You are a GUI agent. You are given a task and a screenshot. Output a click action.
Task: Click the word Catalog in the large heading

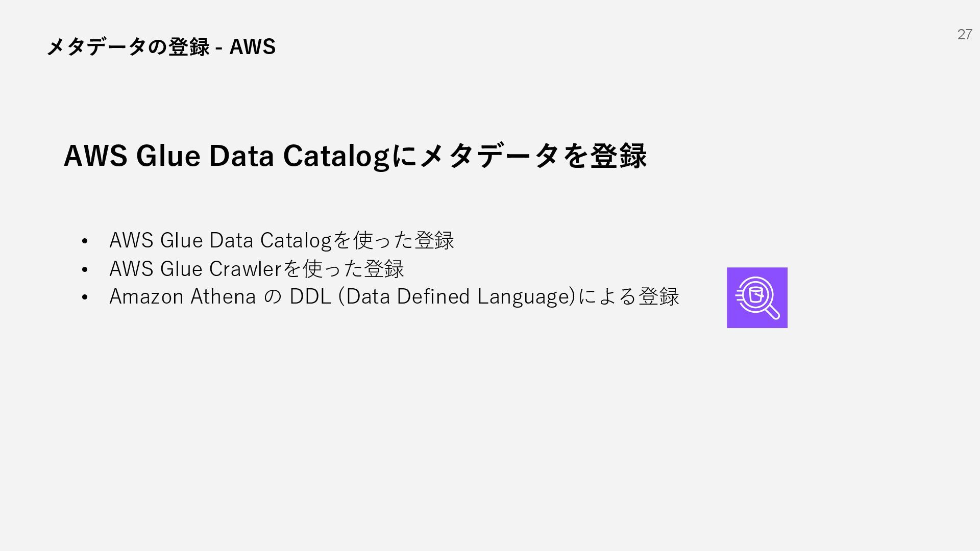(337, 157)
